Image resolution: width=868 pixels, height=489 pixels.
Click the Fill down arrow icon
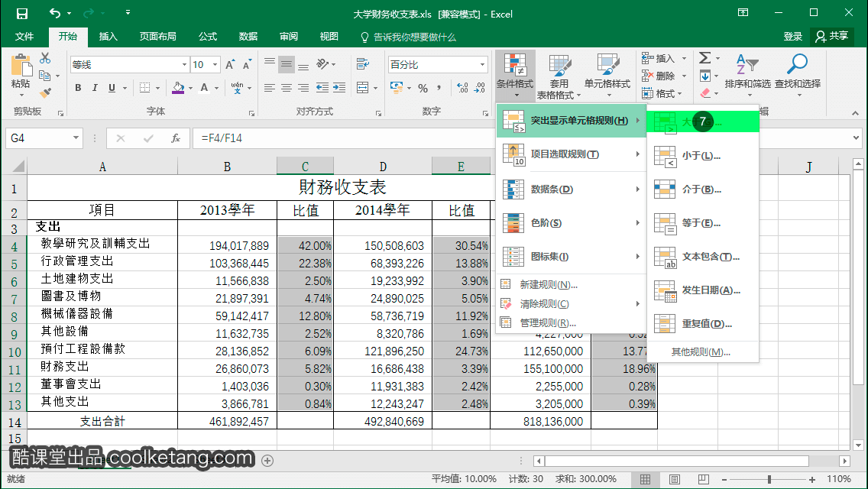pos(704,76)
